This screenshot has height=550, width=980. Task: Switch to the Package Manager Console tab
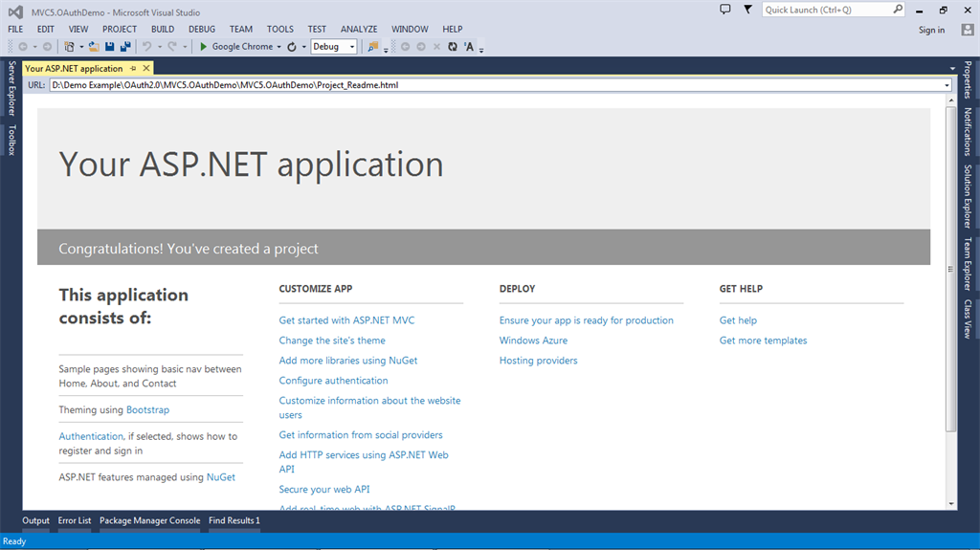[150, 521]
